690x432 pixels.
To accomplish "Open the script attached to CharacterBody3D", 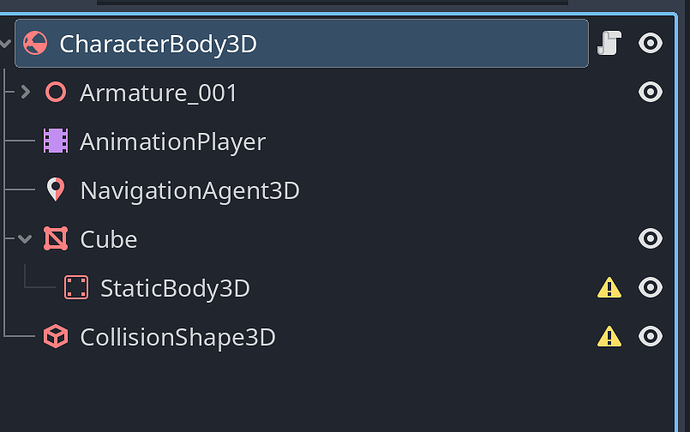I will click(x=609, y=43).
